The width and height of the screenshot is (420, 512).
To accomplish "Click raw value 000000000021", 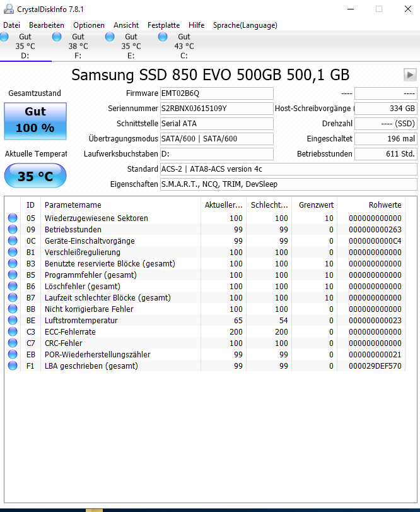I will [375, 354].
